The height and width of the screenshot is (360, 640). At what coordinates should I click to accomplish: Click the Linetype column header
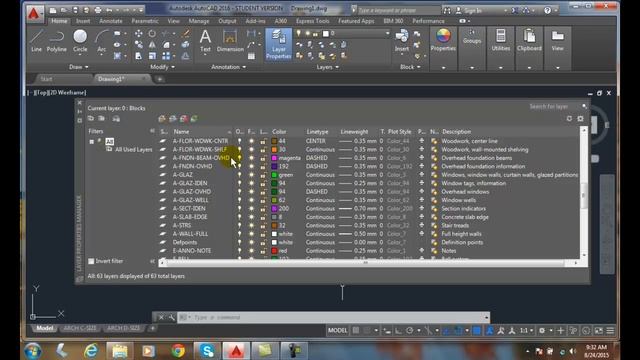coord(317,132)
